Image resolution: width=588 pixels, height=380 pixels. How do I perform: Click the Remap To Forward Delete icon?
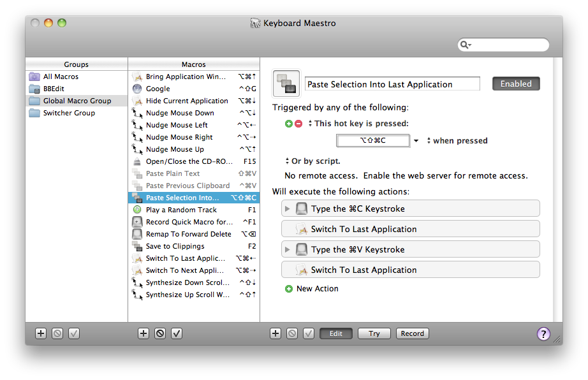(137, 234)
